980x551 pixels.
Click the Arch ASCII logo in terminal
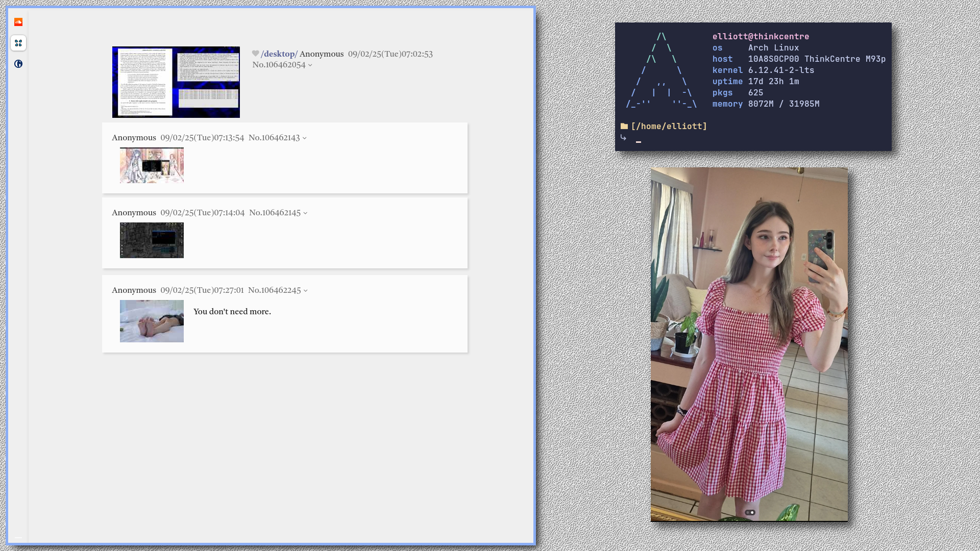click(661, 70)
